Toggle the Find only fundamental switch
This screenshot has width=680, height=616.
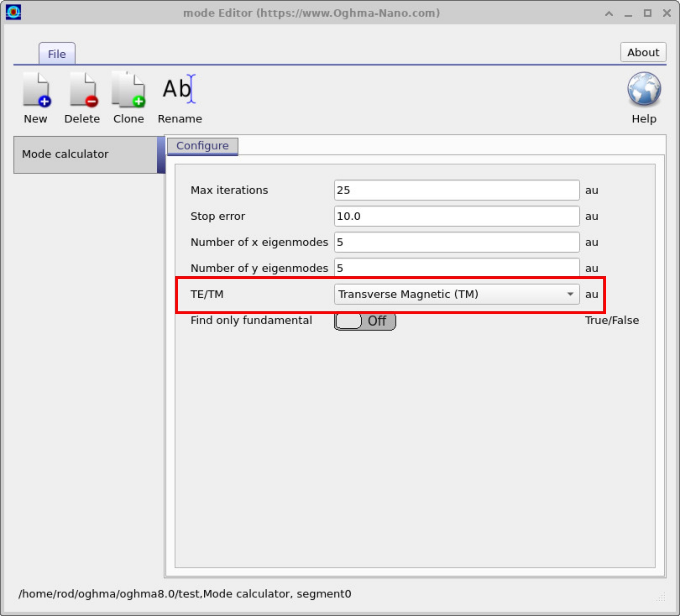click(x=365, y=321)
